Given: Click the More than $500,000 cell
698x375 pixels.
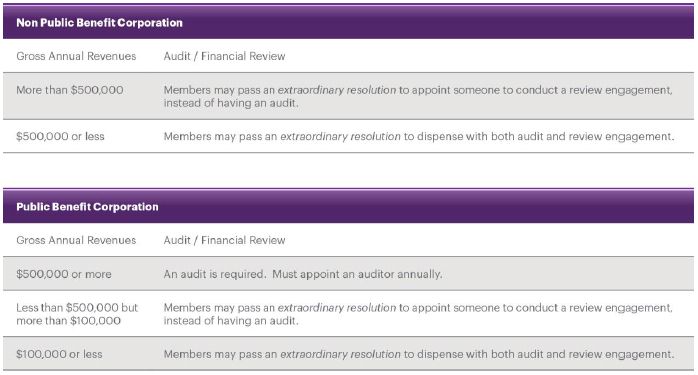Looking at the screenshot, I should tap(70, 90).
